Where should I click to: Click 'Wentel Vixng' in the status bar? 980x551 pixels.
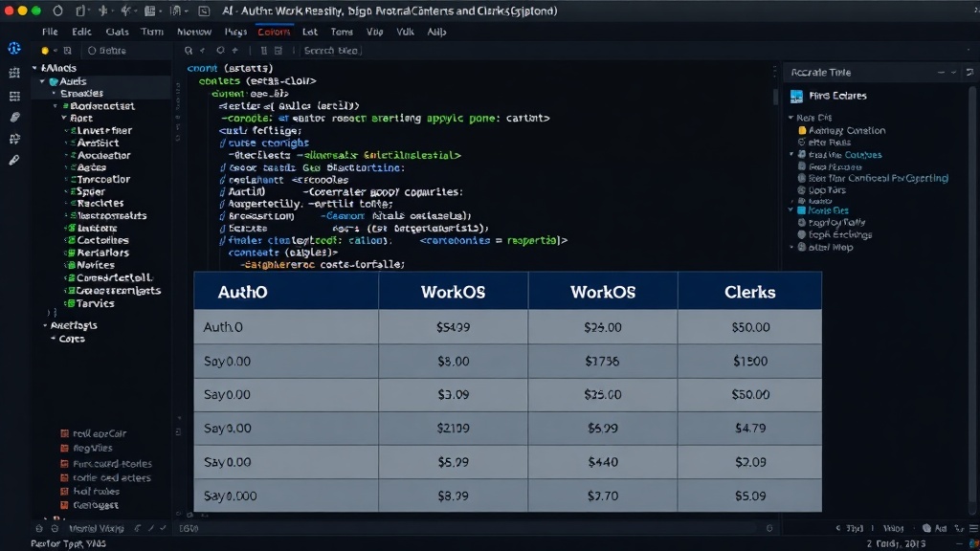(97, 528)
